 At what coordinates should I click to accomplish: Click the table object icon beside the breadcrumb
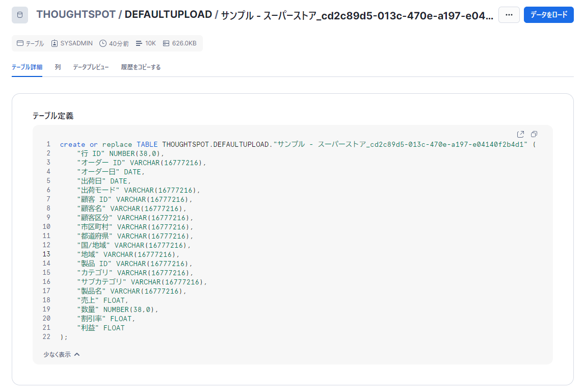(x=20, y=15)
